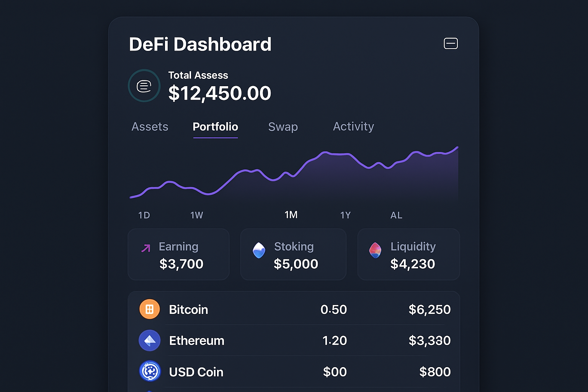
Task: Expand the Ethereum holdings row
Action: pyautogui.click(x=294, y=340)
